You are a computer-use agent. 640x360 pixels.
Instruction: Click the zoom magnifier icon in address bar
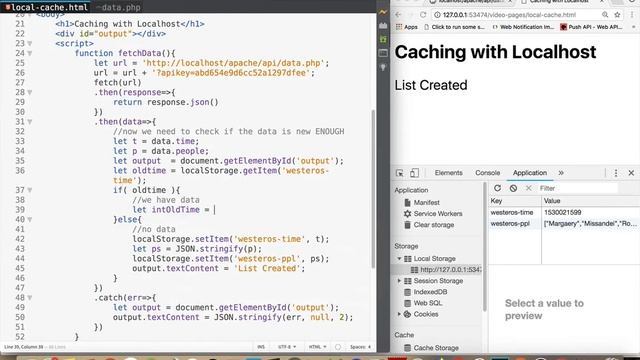coord(604,15)
